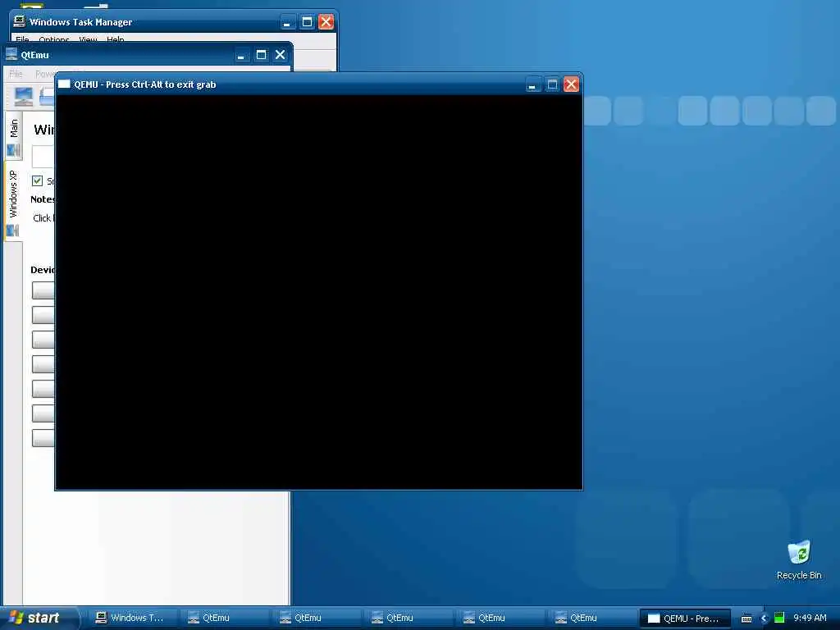The height and width of the screenshot is (630, 840).
Task: Click the QEMU title bar text
Action: pos(145,84)
